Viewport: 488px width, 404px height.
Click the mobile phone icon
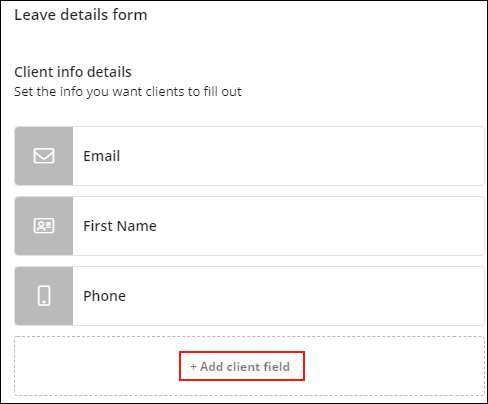point(44,296)
